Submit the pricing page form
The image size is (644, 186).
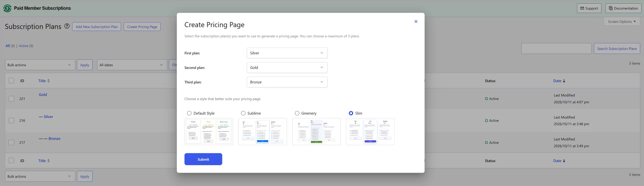point(203,159)
